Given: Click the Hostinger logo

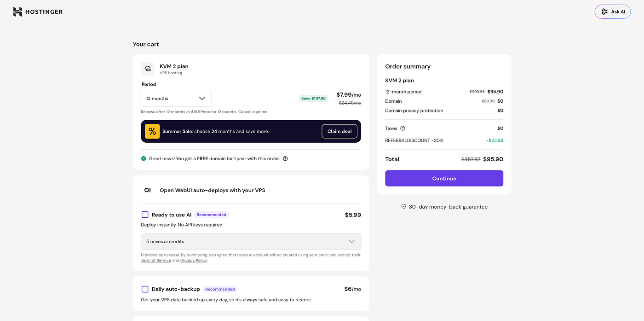Looking at the screenshot, I should coord(38,12).
